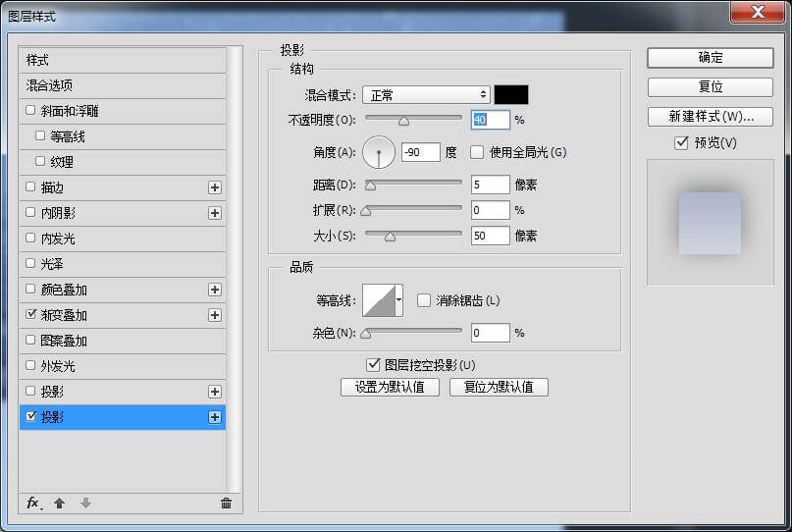This screenshot has height=532, width=792.
Task: Click the 不透明度 value field showing 40
Action: pos(491,120)
